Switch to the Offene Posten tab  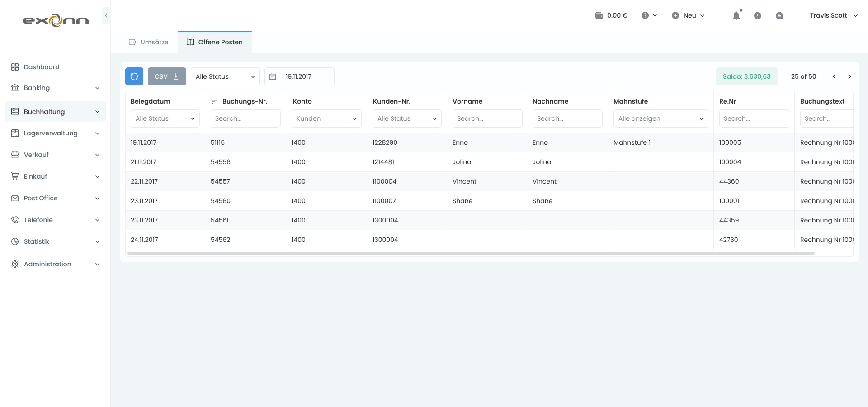[215, 42]
